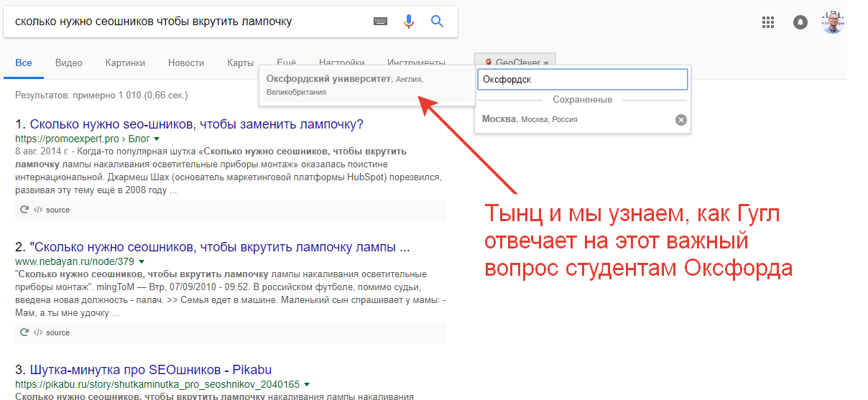
Task: Expand arrow next to promoexpert.pro URL
Action: click(x=157, y=139)
